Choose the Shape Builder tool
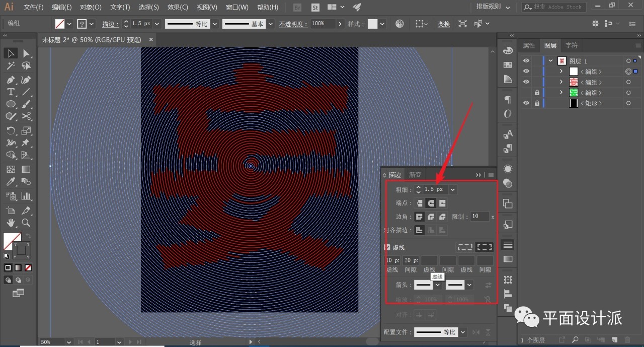644x347 pixels. coord(11,156)
